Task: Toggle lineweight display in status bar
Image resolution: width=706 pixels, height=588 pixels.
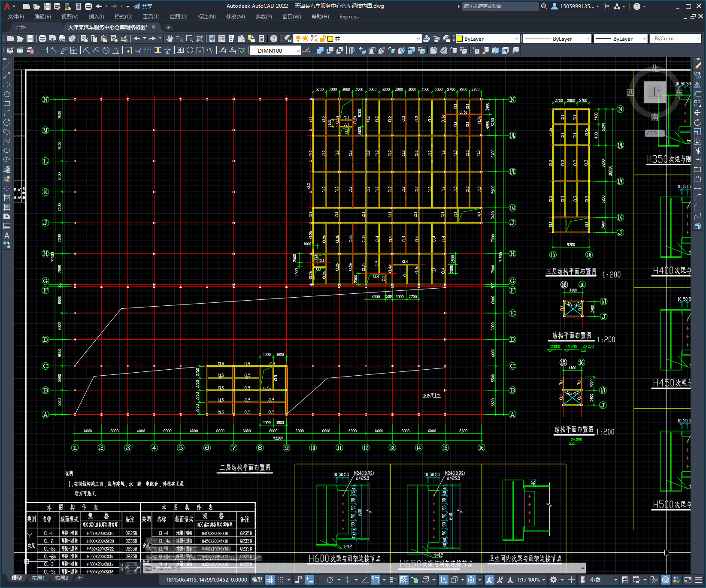Action: click(x=393, y=580)
